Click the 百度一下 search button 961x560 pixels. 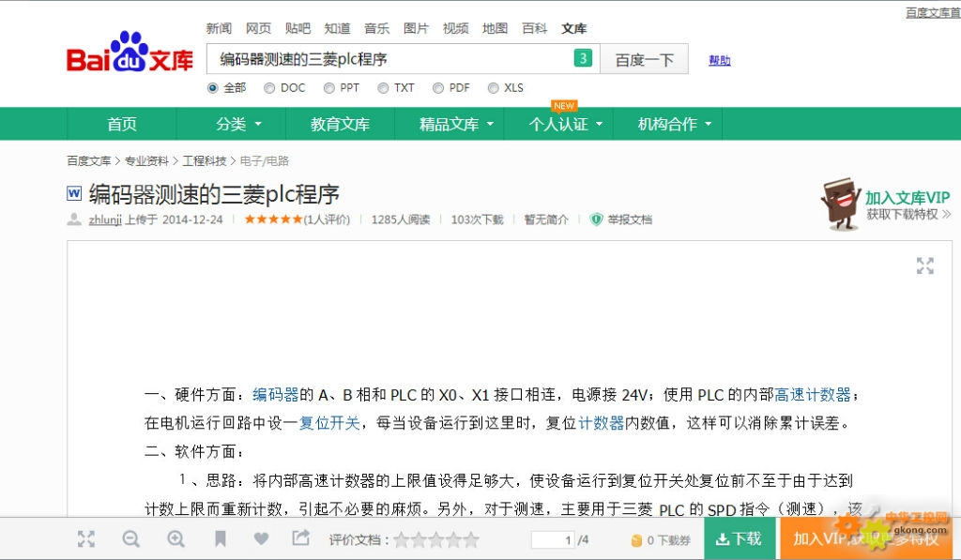click(x=644, y=59)
